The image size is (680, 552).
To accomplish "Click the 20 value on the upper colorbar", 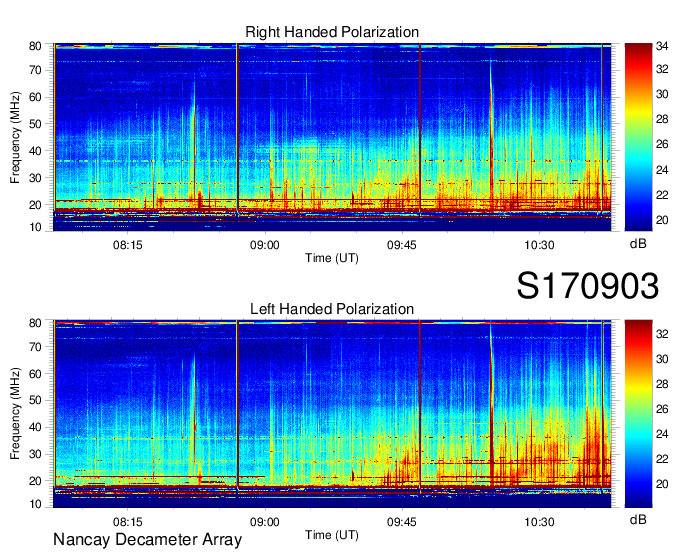I will [x=662, y=220].
